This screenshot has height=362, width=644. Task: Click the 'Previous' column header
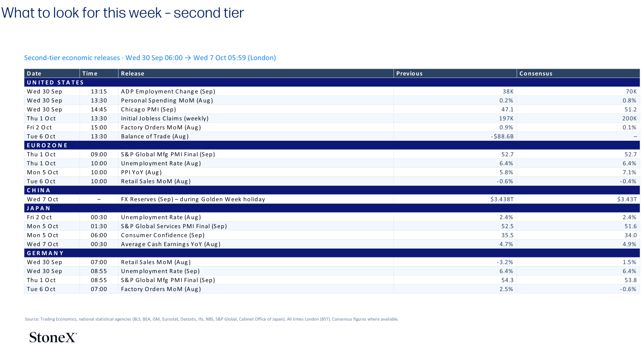(x=455, y=74)
